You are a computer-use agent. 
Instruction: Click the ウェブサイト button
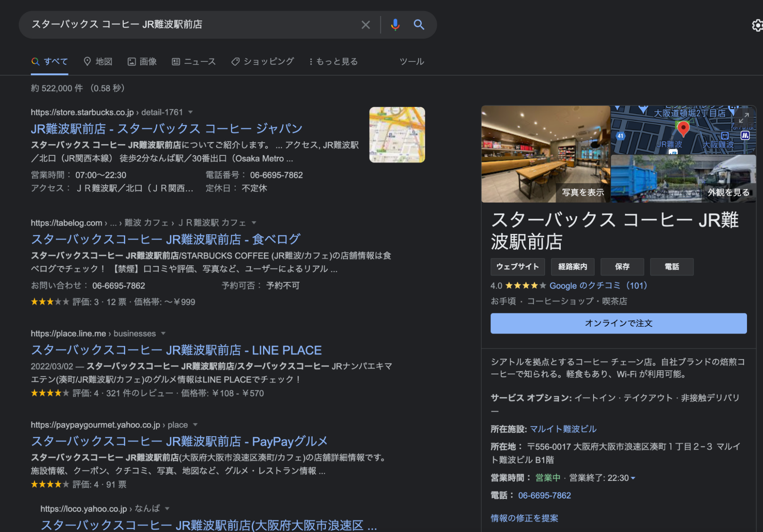[517, 267]
